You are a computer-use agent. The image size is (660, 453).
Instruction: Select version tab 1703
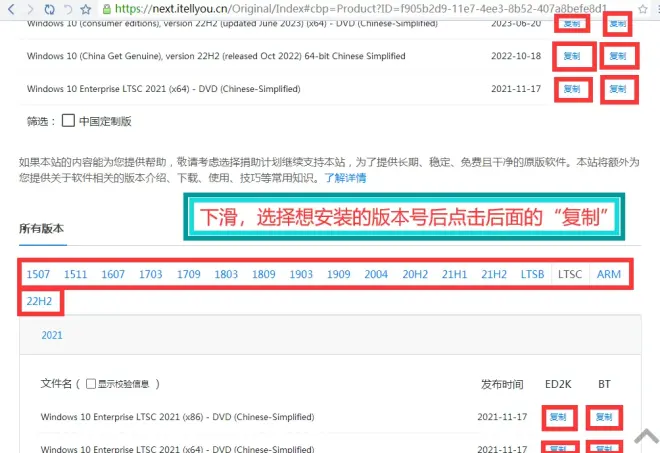coord(151,274)
